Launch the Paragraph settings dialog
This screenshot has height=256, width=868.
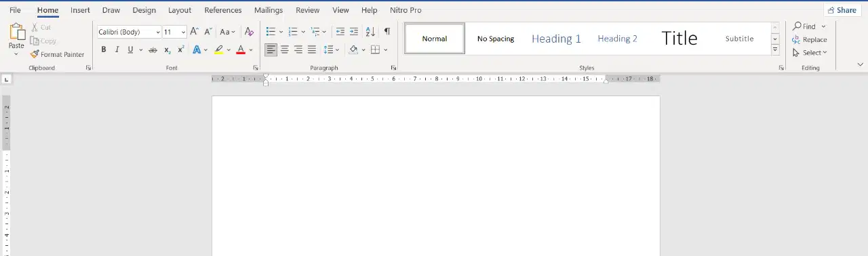point(393,68)
